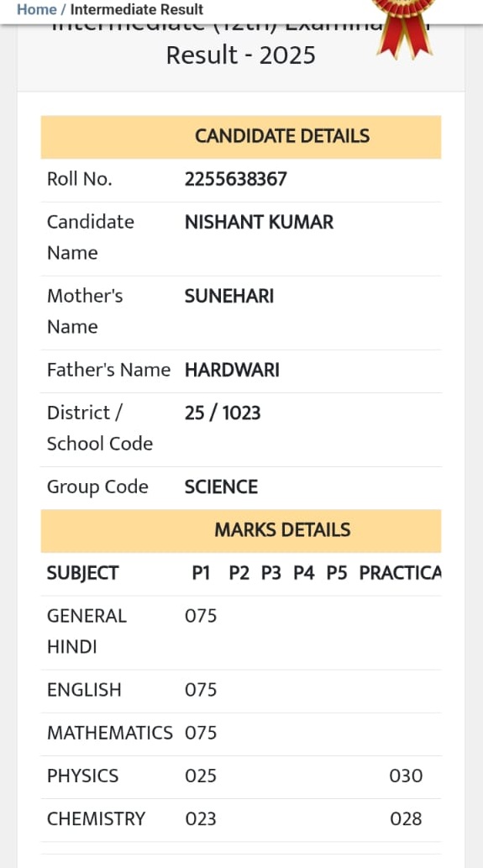483x868 pixels.
Task: Select the GENERAL HINDI subject row
Action: [x=241, y=633]
